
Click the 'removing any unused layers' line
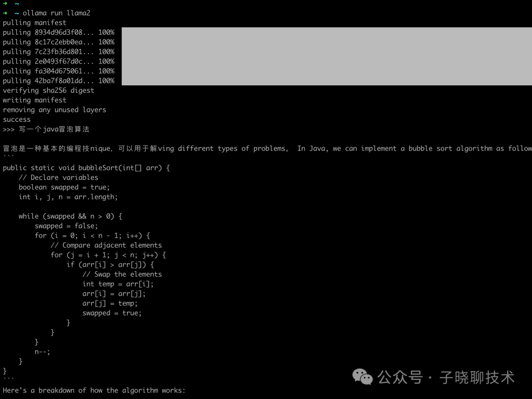pyautogui.click(x=55, y=109)
